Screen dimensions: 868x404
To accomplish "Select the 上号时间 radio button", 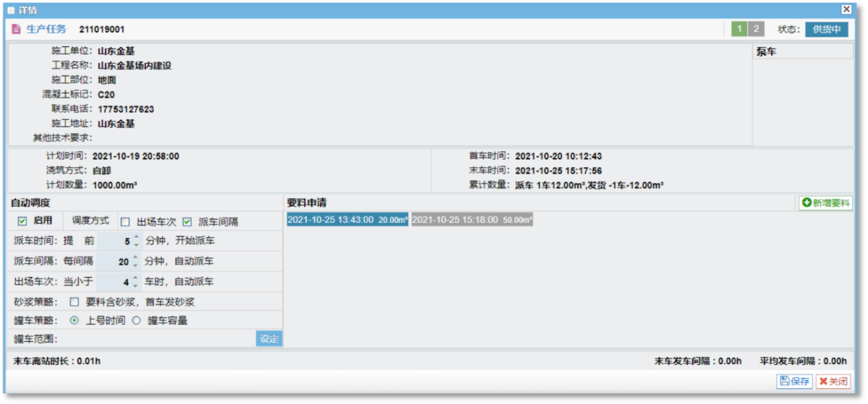I will [75, 321].
